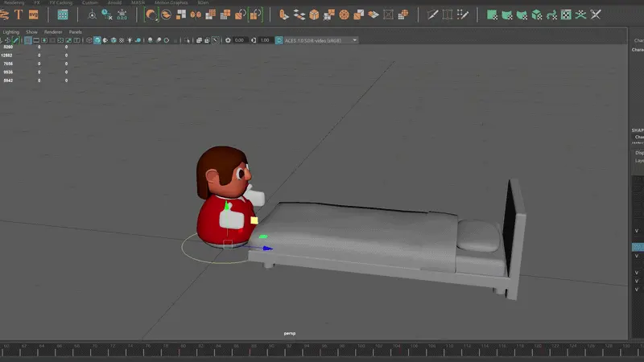
Task: Click the teal dotted crown shelf icon
Action: 122,14
